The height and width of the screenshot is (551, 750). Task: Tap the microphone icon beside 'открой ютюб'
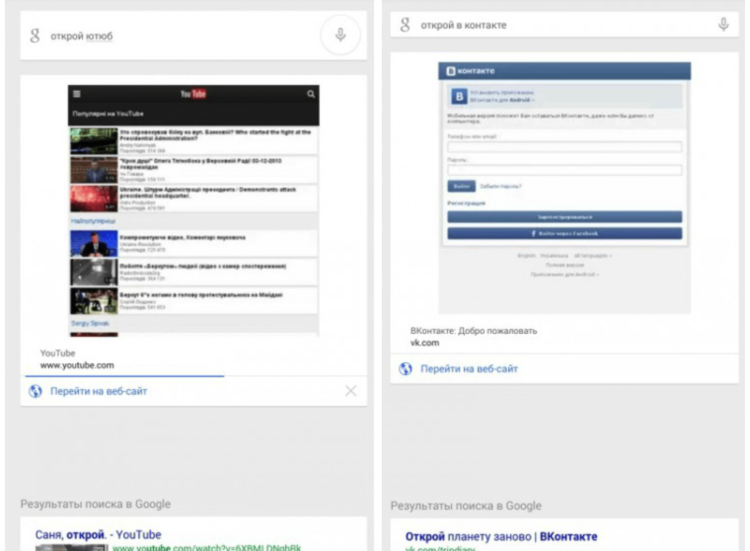pos(340,35)
